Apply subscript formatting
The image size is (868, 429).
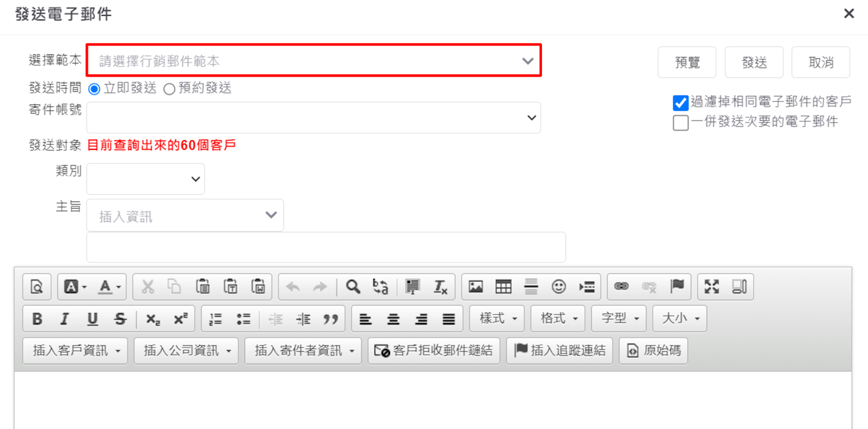click(x=153, y=319)
